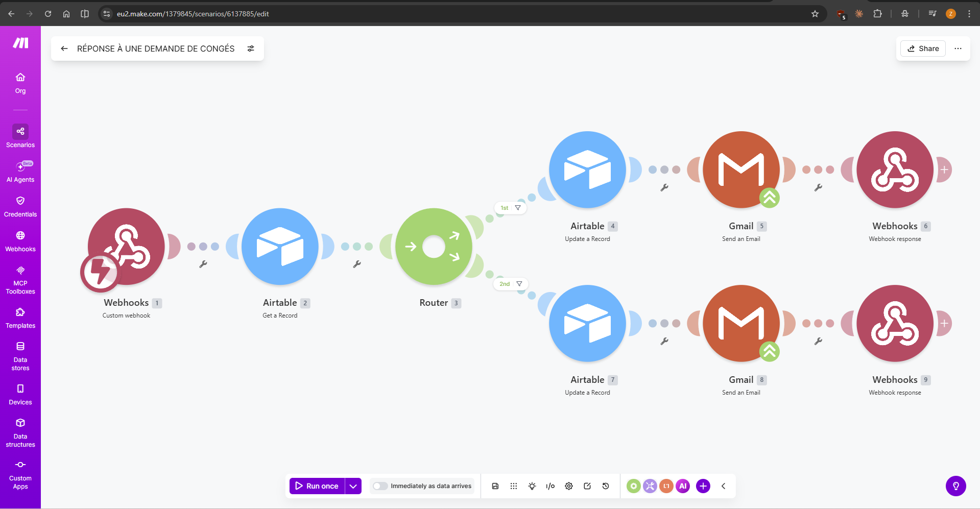Open Webhooks in the sidebar
This screenshot has width=980, height=509.
coord(20,241)
